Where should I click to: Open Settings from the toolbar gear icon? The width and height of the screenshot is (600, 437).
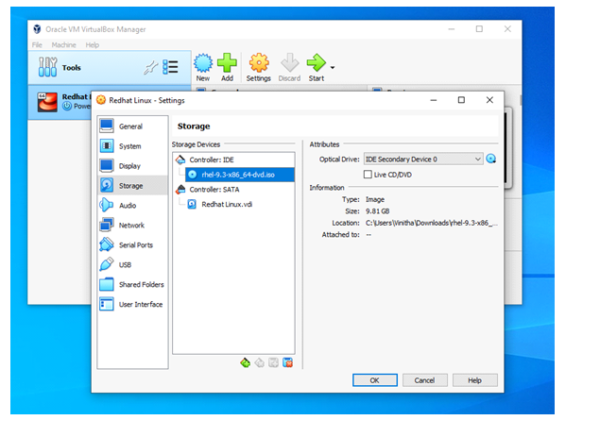pyautogui.click(x=258, y=64)
